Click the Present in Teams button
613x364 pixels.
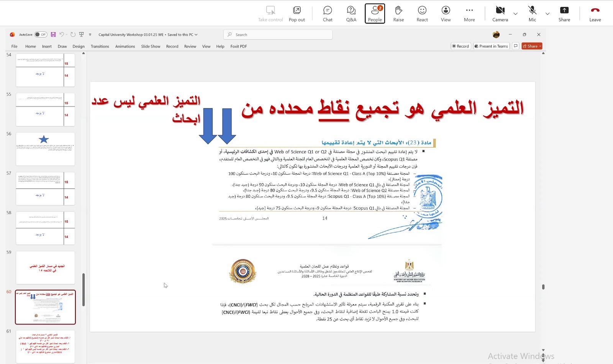(x=491, y=46)
